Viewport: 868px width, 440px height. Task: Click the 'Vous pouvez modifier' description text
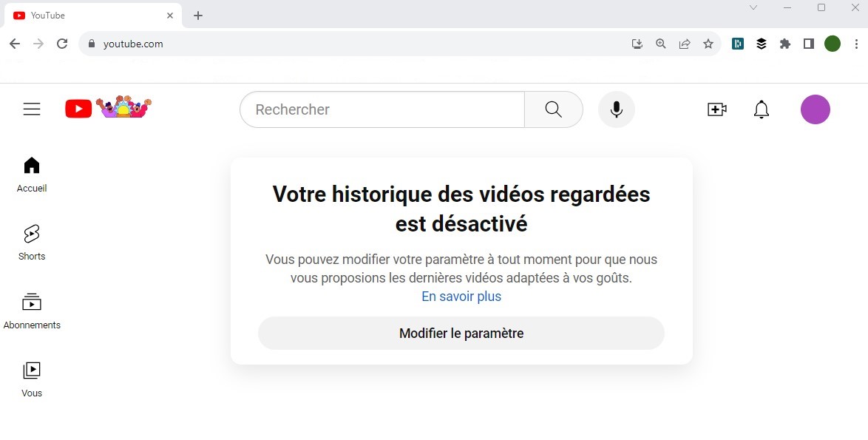[461, 268]
